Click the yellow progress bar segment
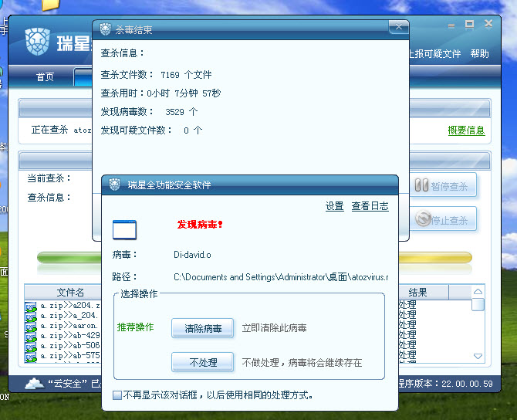This screenshot has height=420, width=517. point(435,257)
